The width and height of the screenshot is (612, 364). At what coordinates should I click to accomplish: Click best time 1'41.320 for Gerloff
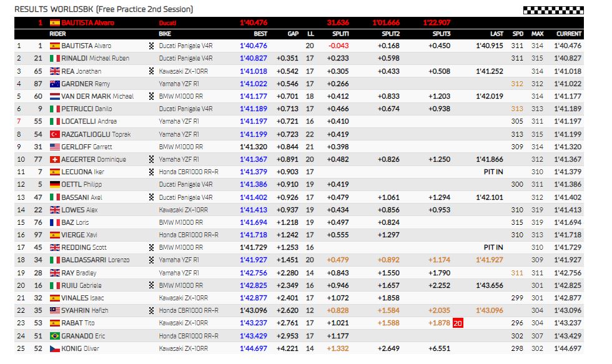(x=254, y=147)
